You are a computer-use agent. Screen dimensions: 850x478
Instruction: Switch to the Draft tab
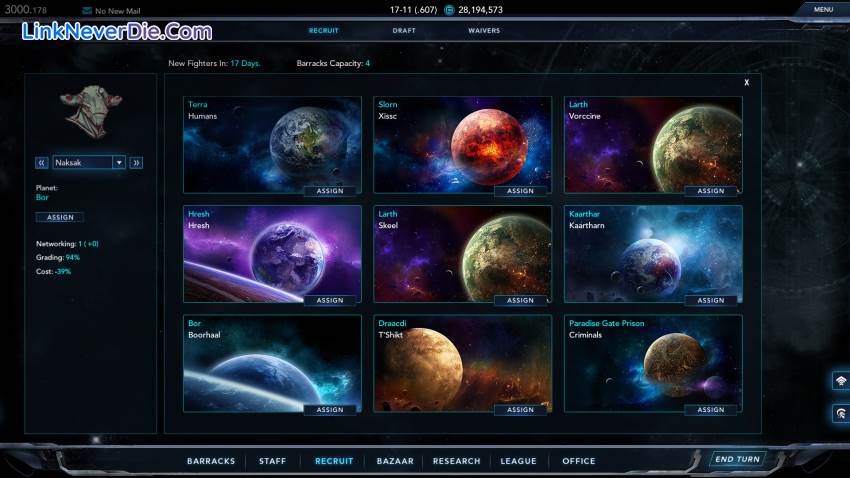404,31
